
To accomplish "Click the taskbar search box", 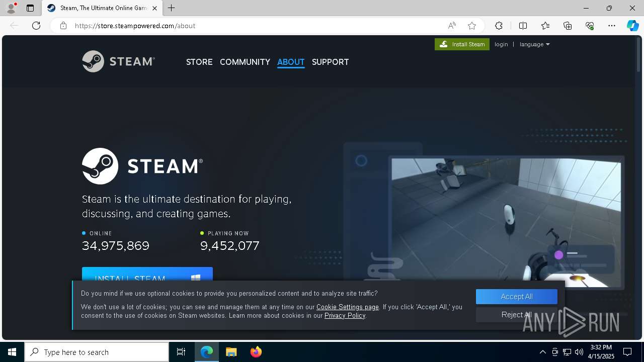I will 97,352.
